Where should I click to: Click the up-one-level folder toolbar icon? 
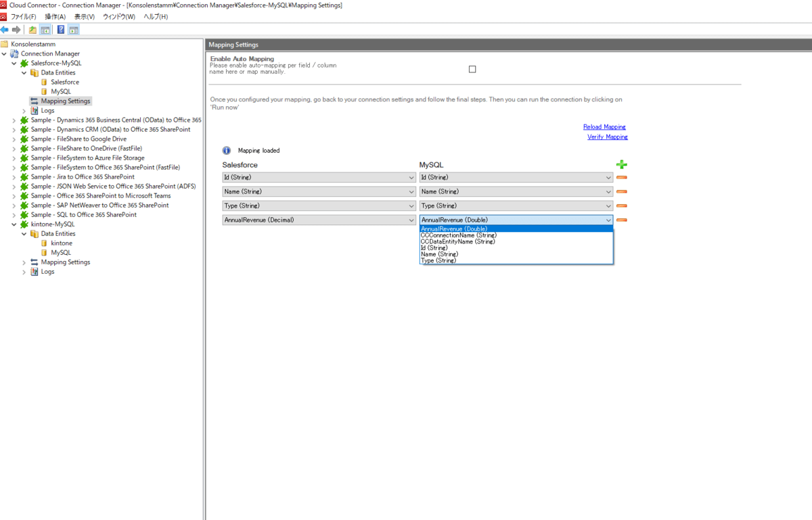(32, 30)
